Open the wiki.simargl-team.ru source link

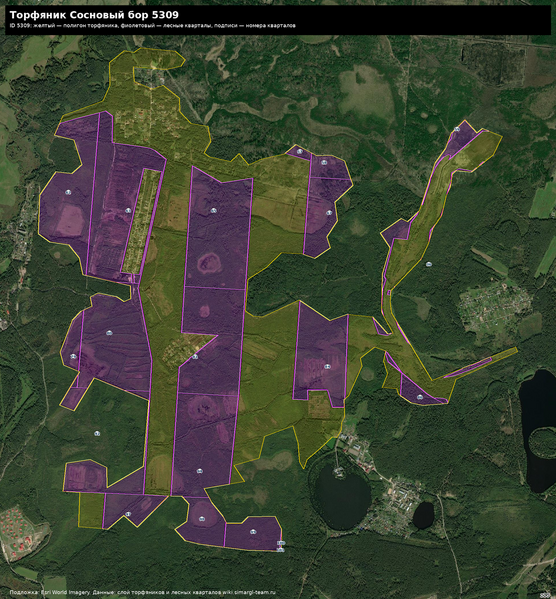[x=249, y=592]
